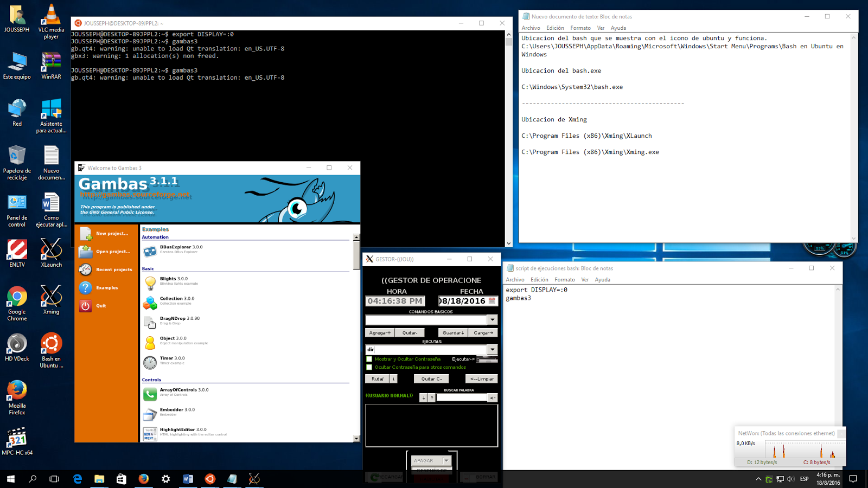The width and height of the screenshot is (868, 488).
Task: Click search up arrow button in GESTOR
Action: click(432, 398)
